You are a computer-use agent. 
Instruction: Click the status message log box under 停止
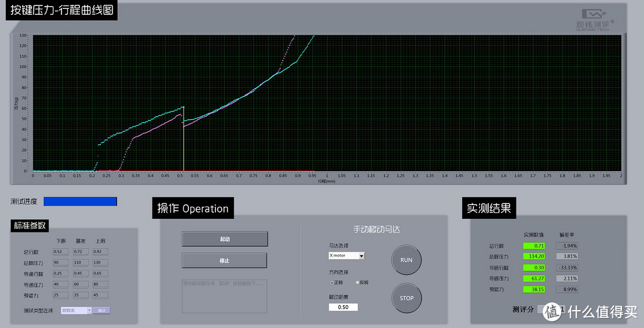click(224, 296)
